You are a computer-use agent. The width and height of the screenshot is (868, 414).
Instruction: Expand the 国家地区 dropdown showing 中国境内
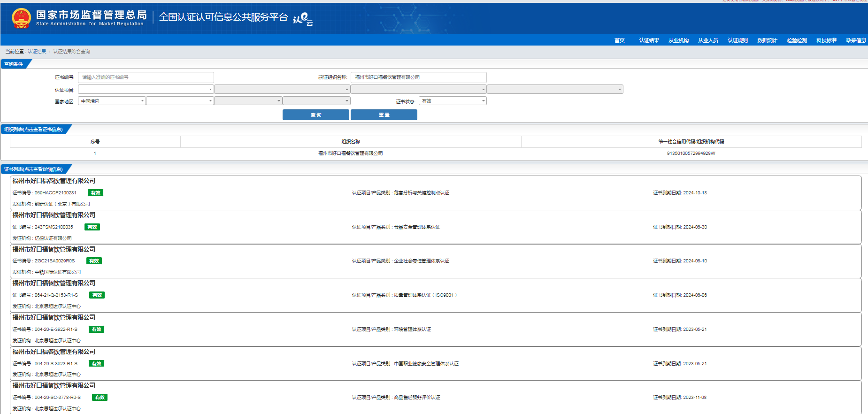click(112, 101)
